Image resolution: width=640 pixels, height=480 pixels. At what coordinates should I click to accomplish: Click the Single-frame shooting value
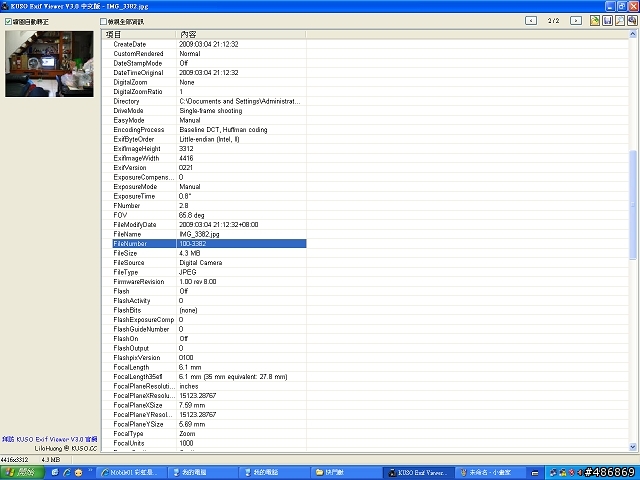211,111
